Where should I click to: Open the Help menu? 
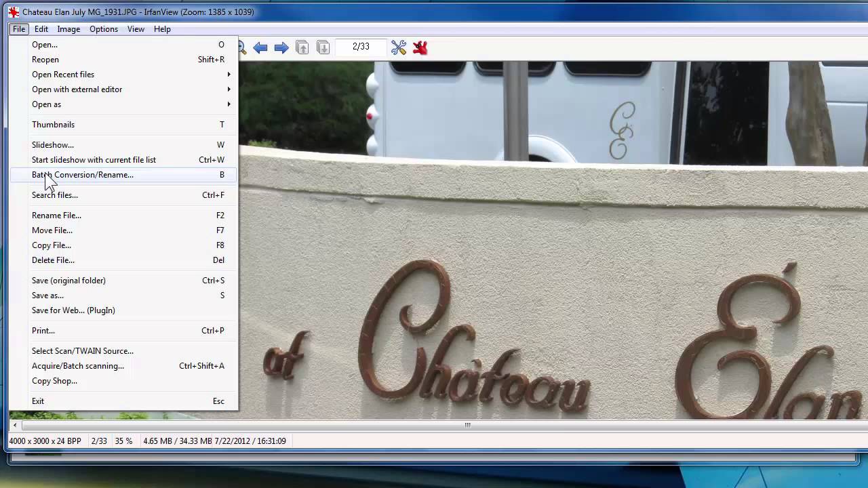coord(162,29)
